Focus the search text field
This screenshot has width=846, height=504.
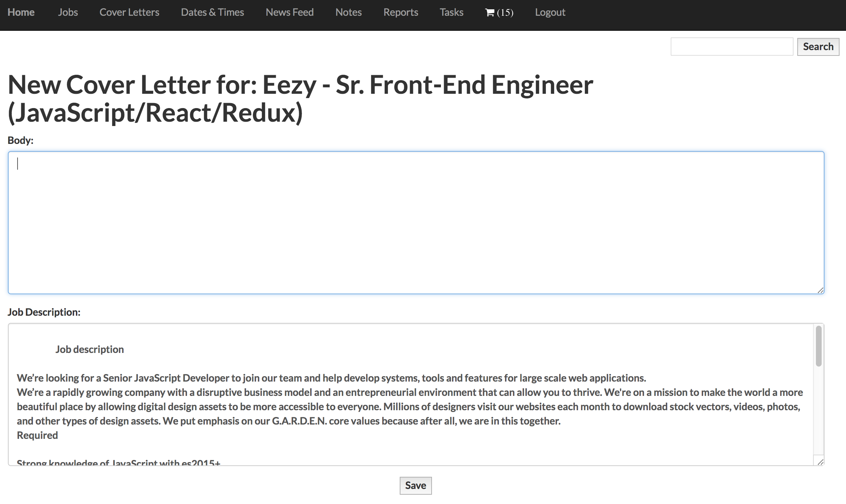coord(732,47)
